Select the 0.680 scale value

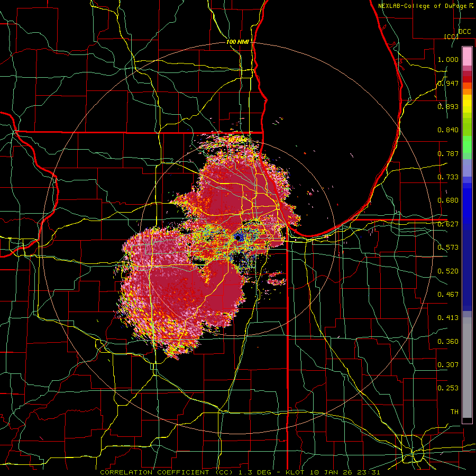pos(448,200)
